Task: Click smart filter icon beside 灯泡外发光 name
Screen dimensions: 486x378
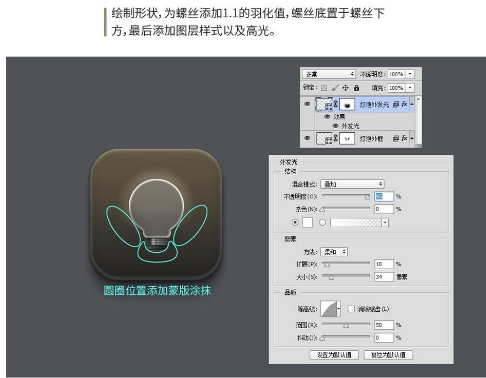Action: pyautogui.click(x=396, y=105)
